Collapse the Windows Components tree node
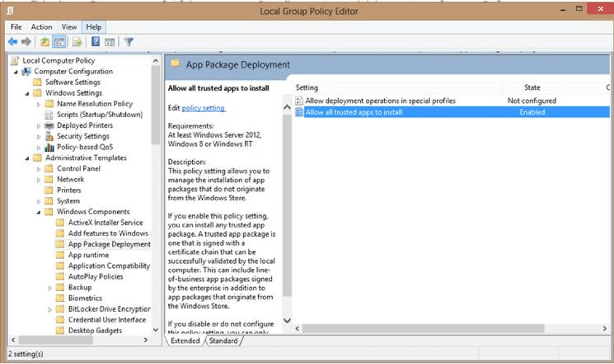 tap(39, 212)
